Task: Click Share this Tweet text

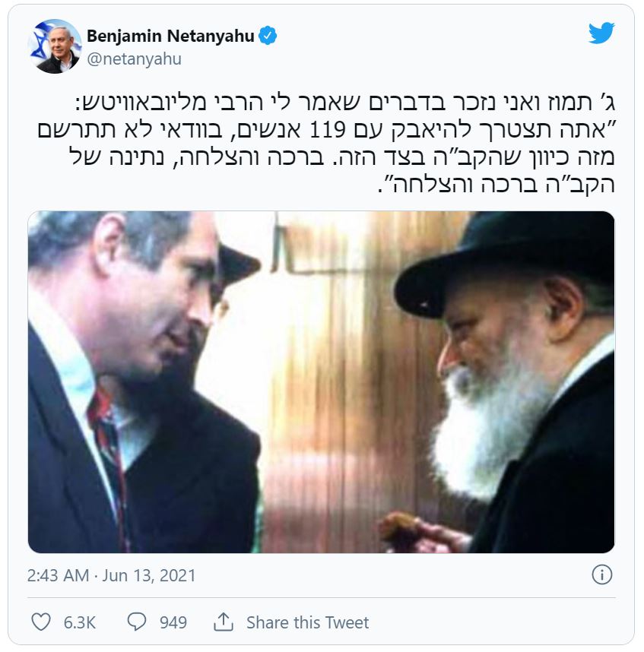Action: point(307,622)
